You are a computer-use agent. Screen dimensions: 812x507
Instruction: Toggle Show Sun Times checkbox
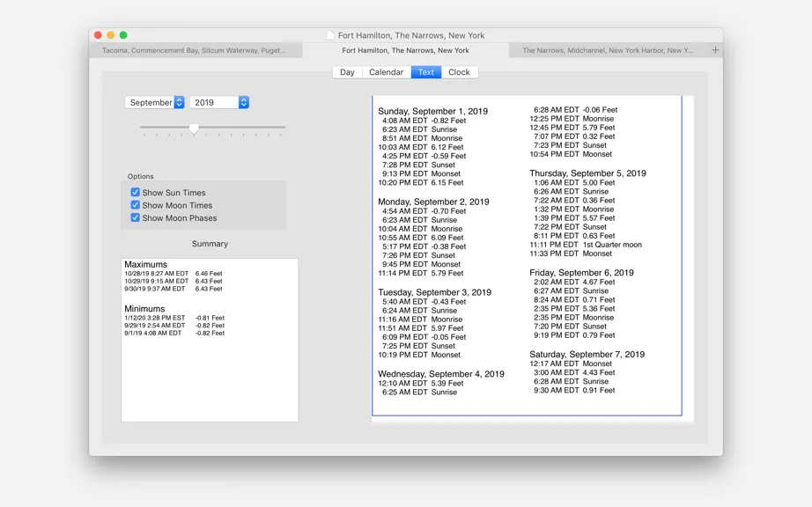pos(135,192)
